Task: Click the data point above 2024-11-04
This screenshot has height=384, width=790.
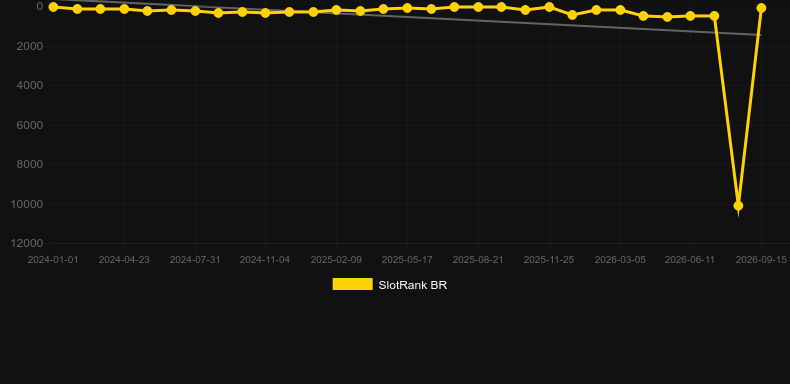Action: click(x=266, y=13)
